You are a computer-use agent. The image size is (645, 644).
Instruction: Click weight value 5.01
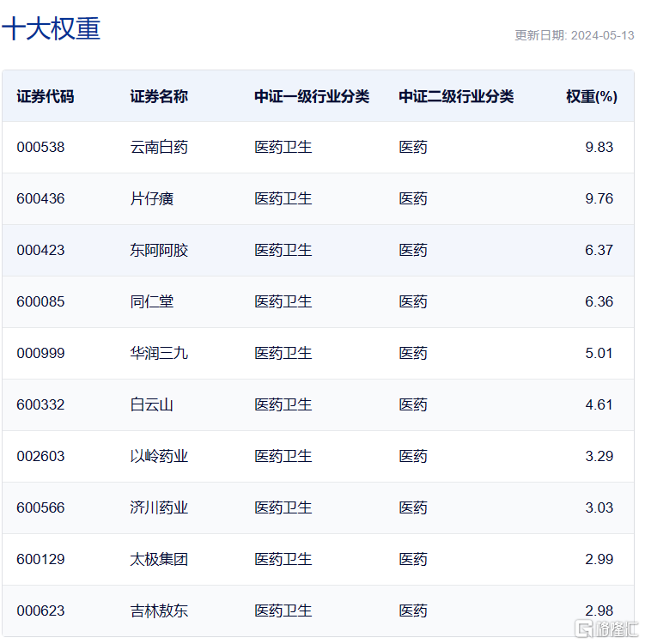pos(599,353)
